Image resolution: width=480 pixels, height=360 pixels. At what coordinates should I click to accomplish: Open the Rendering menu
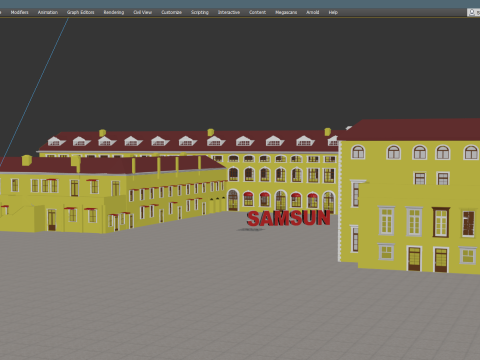click(x=114, y=12)
